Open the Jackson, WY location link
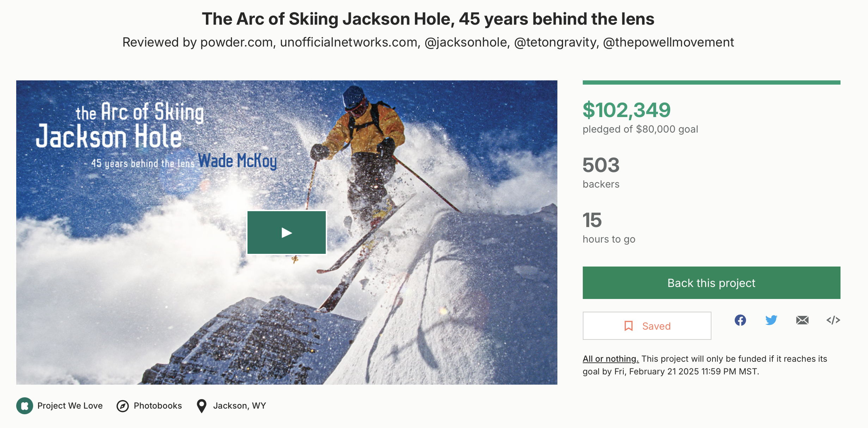 pyautogui.click(x=239, y=406)
